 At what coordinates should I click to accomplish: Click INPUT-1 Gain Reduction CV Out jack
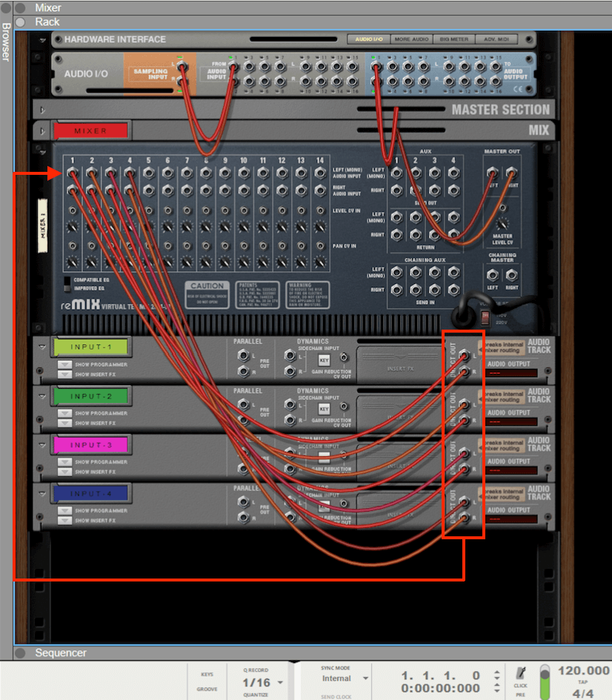click(x=344, y=357)
